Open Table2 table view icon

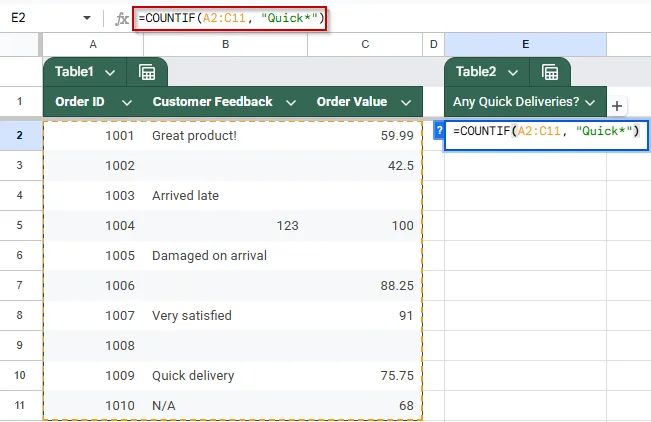550,72
